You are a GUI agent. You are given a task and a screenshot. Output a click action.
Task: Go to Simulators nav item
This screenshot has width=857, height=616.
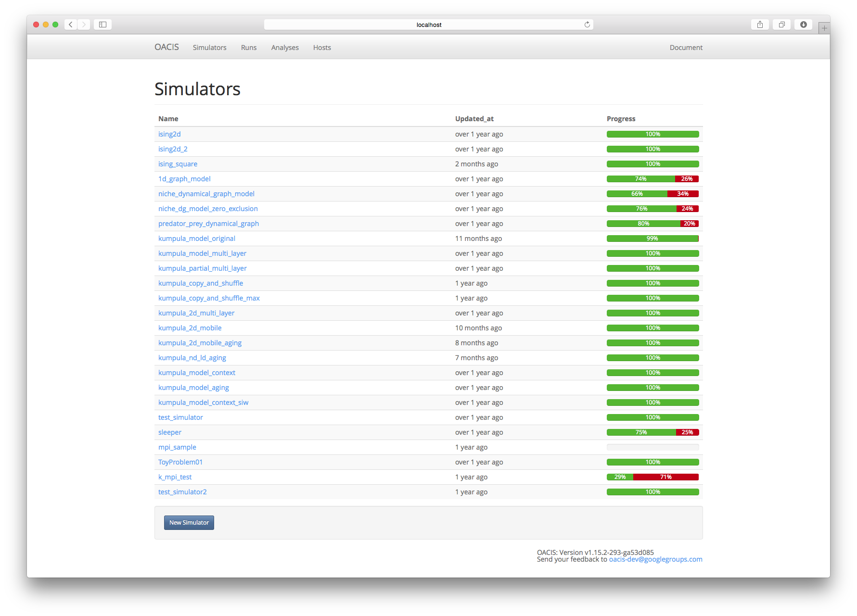(x=210, y=48)
